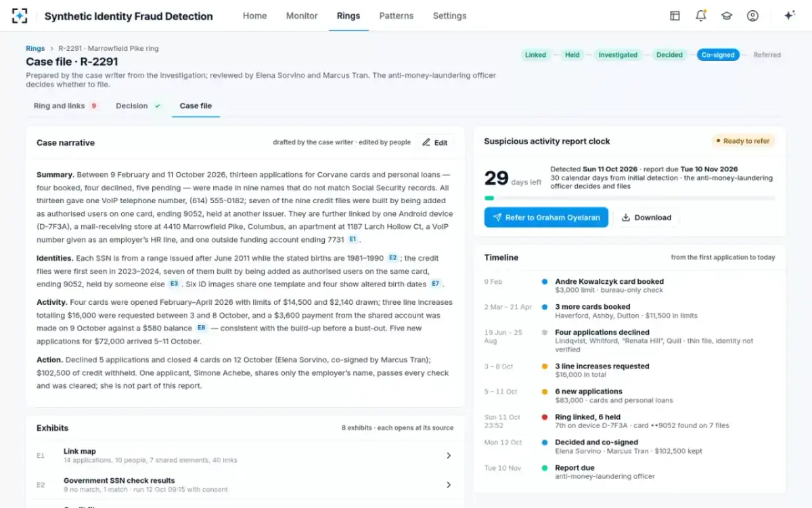Open the layout panel icon

coord(675,16)
